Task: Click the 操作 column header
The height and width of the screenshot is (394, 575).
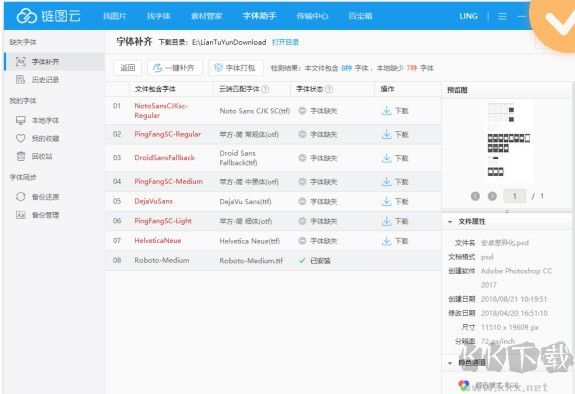Action: (x=387, y=89)
